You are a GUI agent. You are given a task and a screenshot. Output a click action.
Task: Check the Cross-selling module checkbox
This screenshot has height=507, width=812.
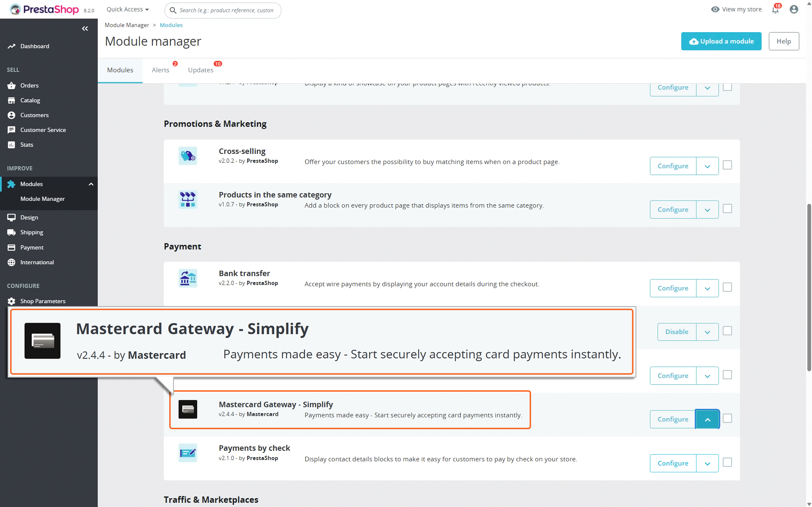[727, 165]
